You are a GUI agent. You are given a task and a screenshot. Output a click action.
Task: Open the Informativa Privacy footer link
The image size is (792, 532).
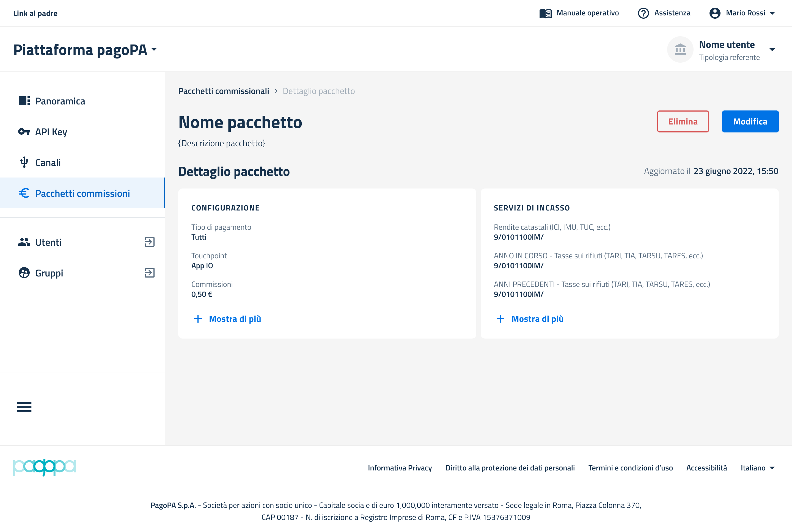pos(400,468)
